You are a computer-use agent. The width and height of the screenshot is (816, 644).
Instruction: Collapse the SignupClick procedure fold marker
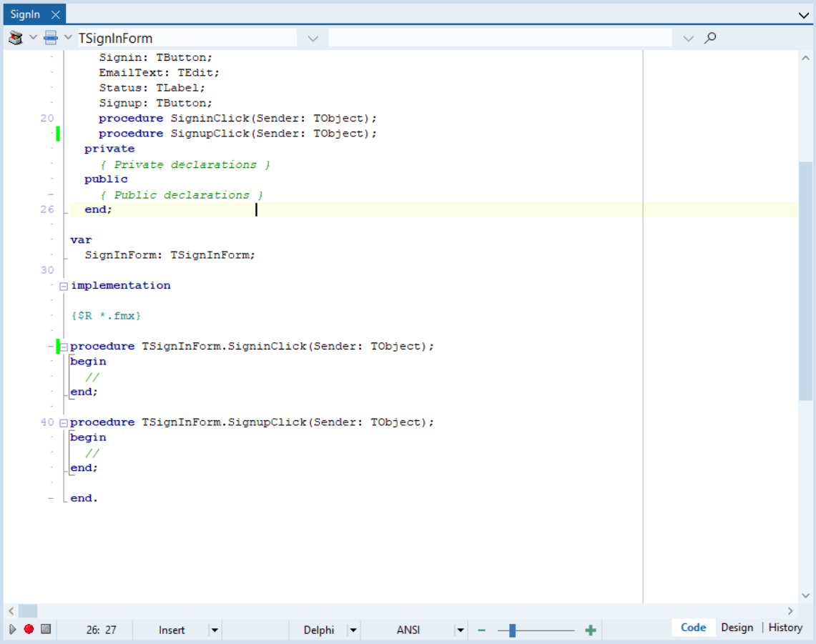(x=64, y=422)
